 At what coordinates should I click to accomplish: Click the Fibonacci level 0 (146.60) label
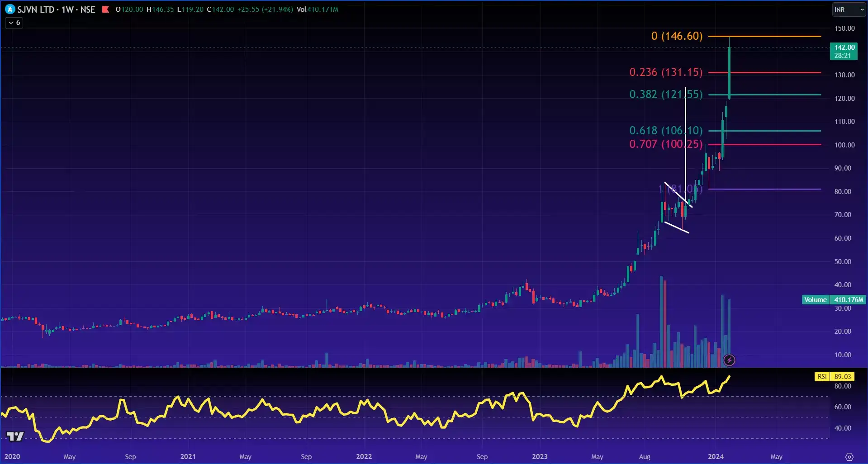pos(677,36)
